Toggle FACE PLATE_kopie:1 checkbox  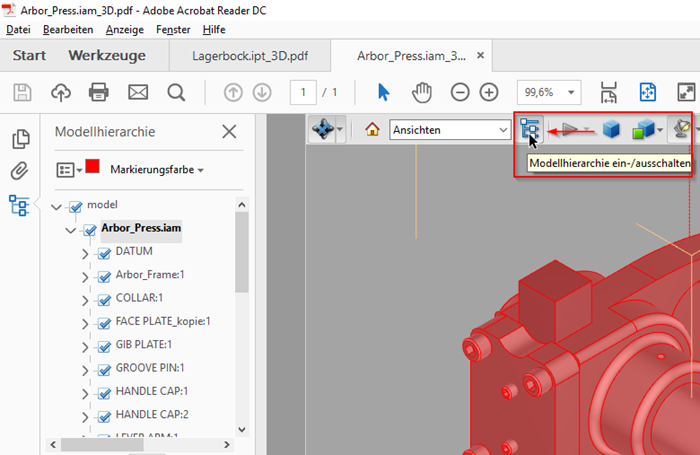pyautogui.click(x=104, y=323)
